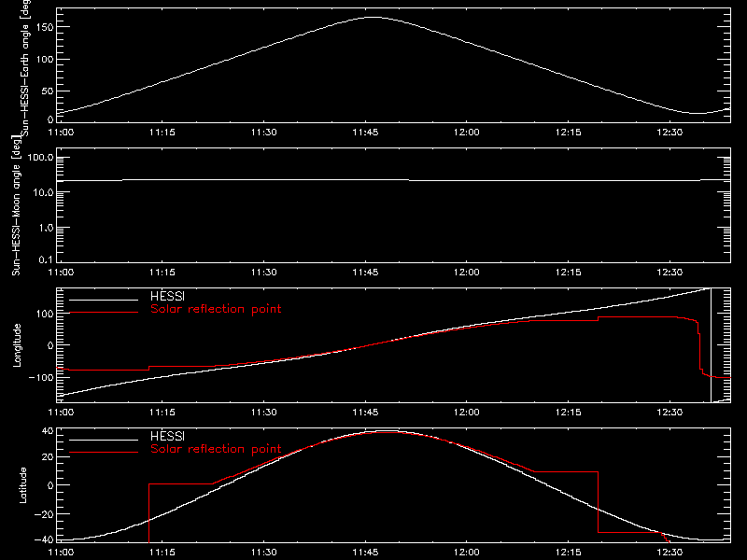Click the 100 tick on Earth angle plot
Screen dimensions: 747x560
[45, 59]
